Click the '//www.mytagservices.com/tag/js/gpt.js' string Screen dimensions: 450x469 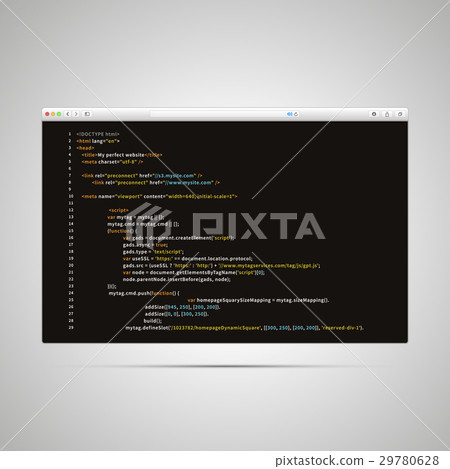coord(269,266)
